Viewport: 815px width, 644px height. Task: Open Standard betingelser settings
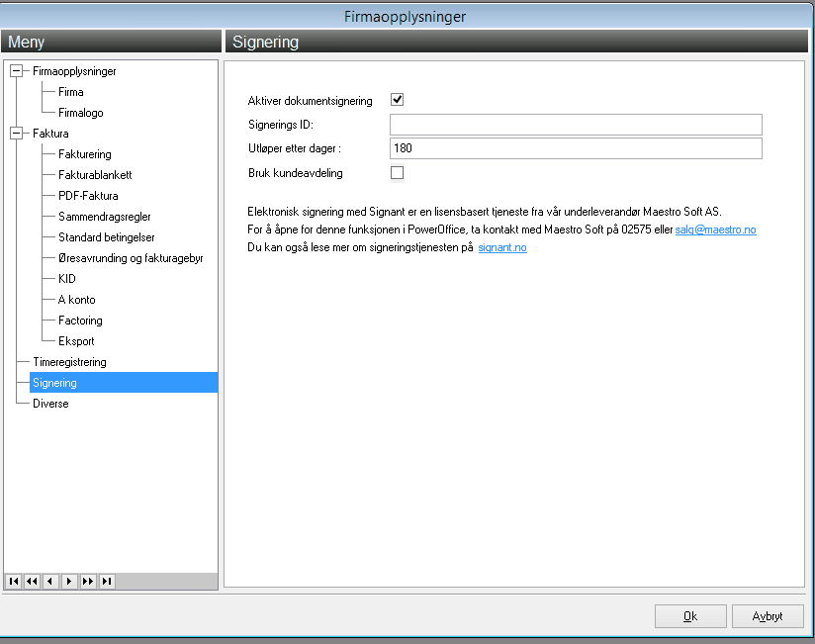tap(107, 237)
